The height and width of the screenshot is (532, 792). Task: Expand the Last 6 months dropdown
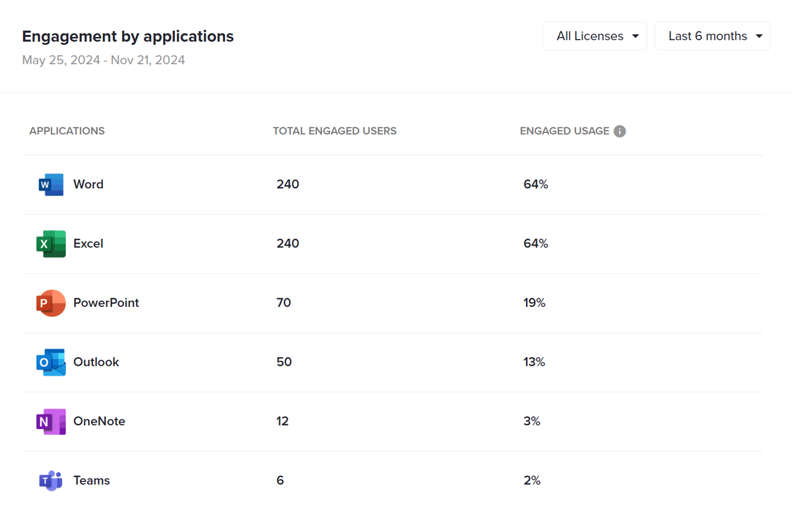click(712, 36)
